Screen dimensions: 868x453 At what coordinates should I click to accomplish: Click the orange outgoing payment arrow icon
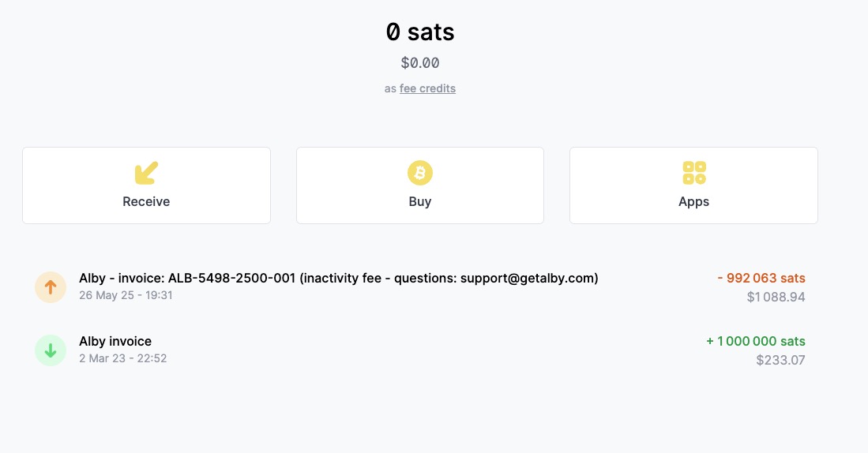click(51, 287)
